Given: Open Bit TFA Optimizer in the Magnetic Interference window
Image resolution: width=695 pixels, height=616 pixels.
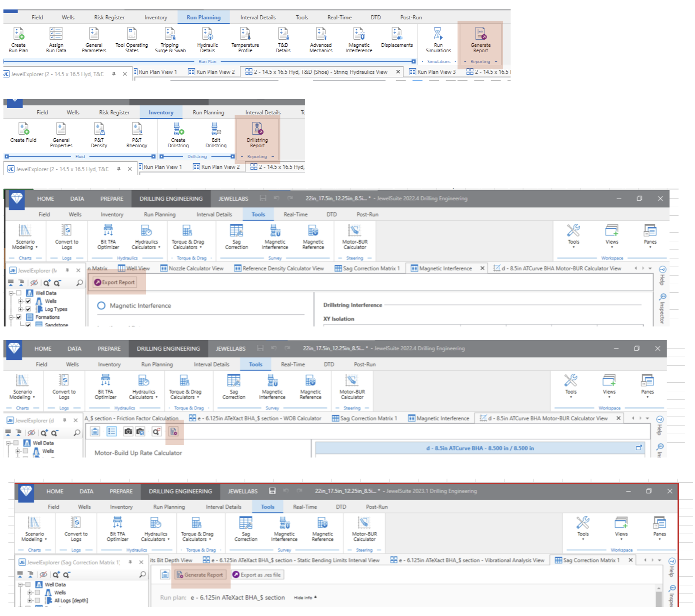Looking at the screenshot, I should [108, 237].
